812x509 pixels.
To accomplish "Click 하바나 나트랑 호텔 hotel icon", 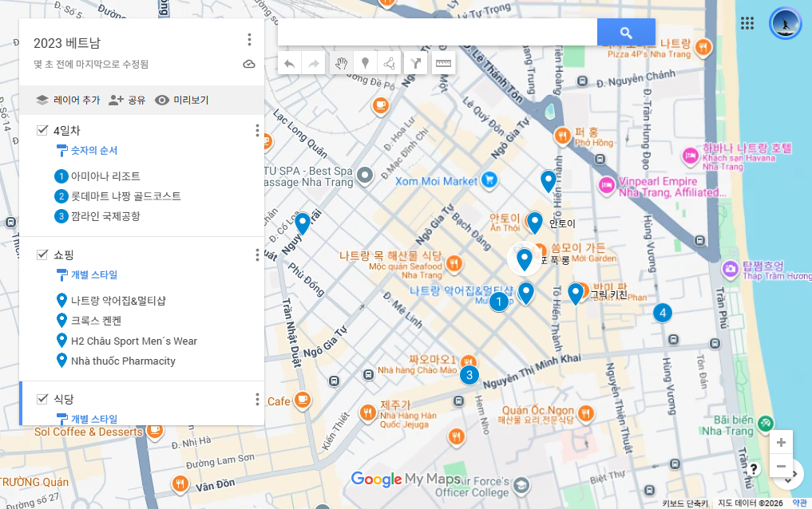I will click(691, 156).
